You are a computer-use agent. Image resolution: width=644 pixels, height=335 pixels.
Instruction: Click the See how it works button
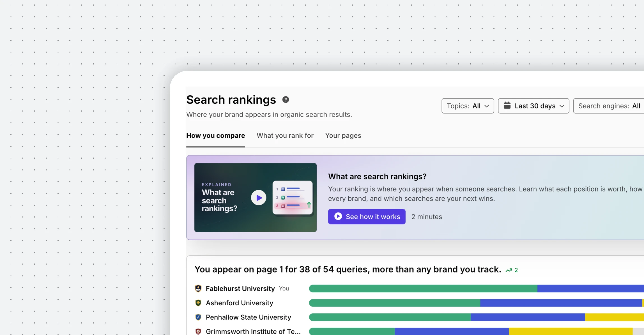pyautogui.click(x=367, y=216)
